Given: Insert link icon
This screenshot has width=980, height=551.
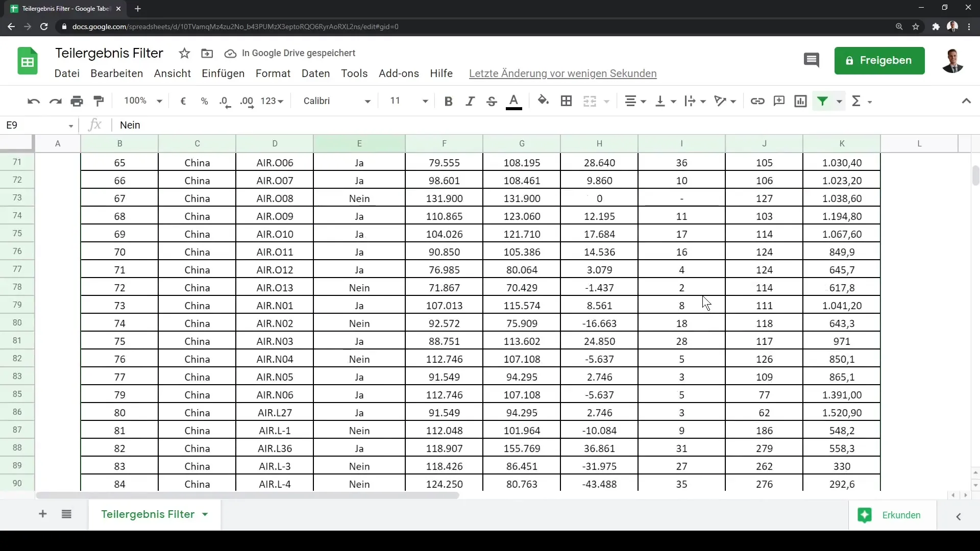Looking at the screenshot, I should (x=757, y=101).
